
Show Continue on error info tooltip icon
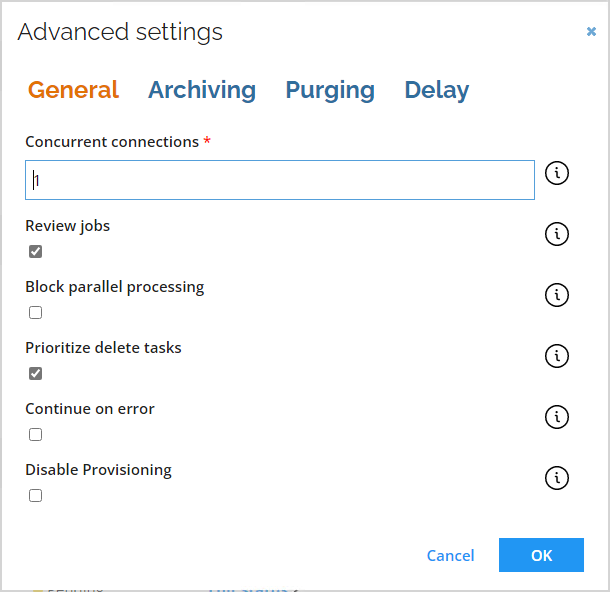[557, 417]
